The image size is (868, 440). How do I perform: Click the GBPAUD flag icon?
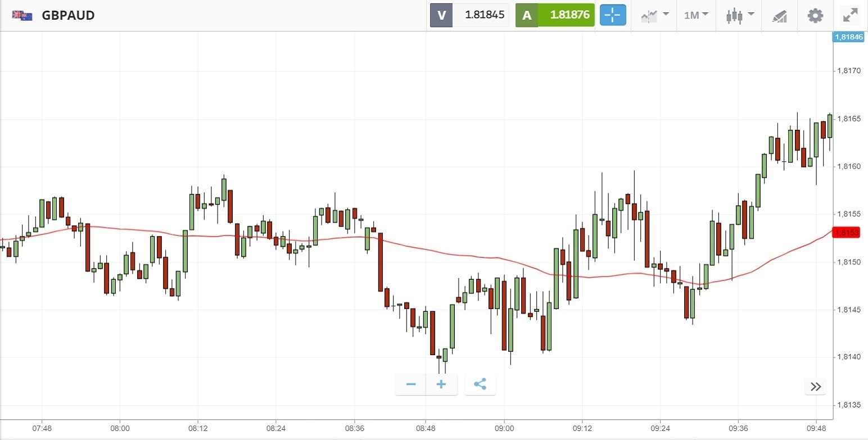(22, 15)
